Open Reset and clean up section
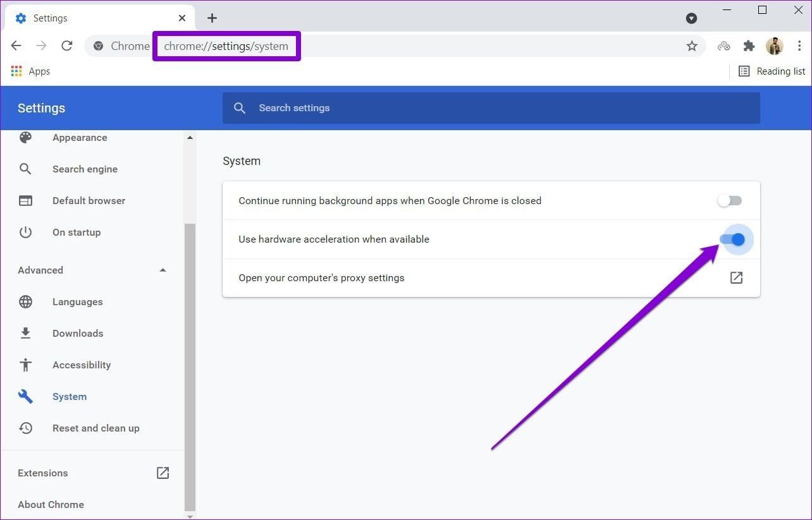Image resolution: width=812 pixels, height=520 pixels. click(95, 428)
